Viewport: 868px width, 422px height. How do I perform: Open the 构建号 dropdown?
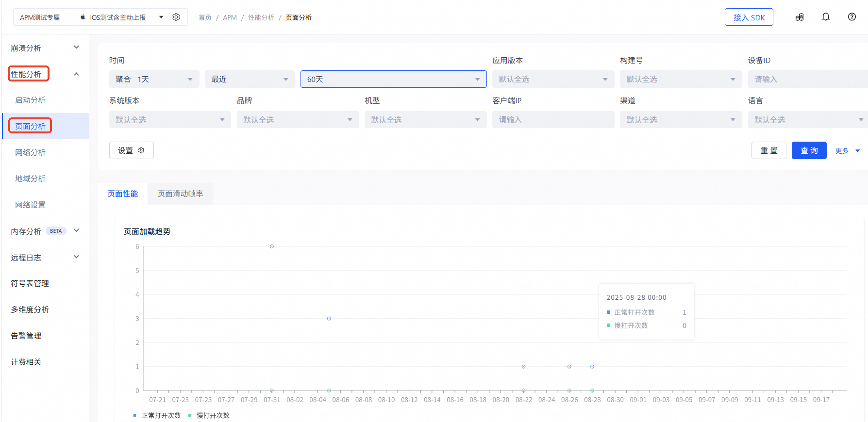click(x=681, y=79)
